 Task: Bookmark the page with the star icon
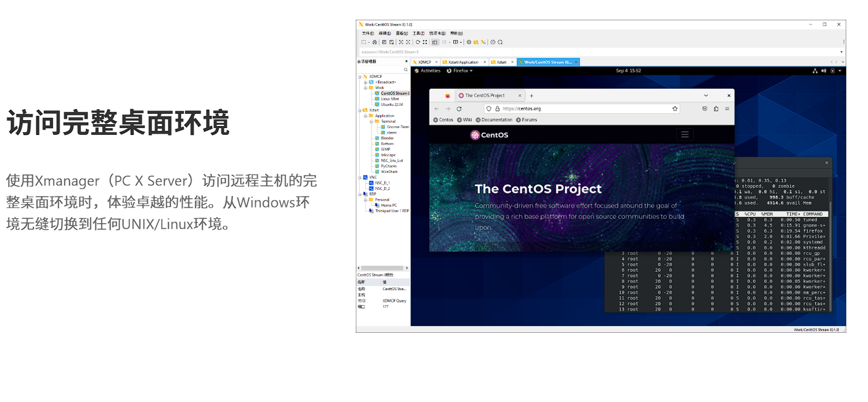click(x=675, y=108)
